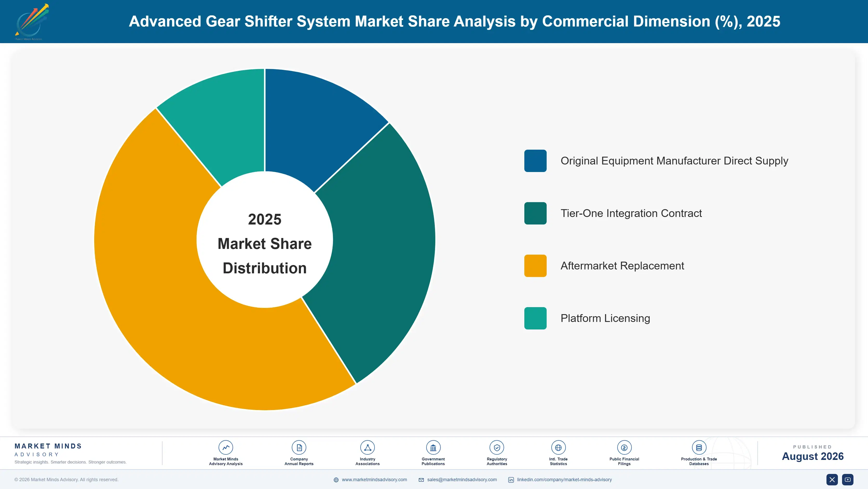Click the orange Aftermarket Replacement legend swatch

tap(535, 266)
